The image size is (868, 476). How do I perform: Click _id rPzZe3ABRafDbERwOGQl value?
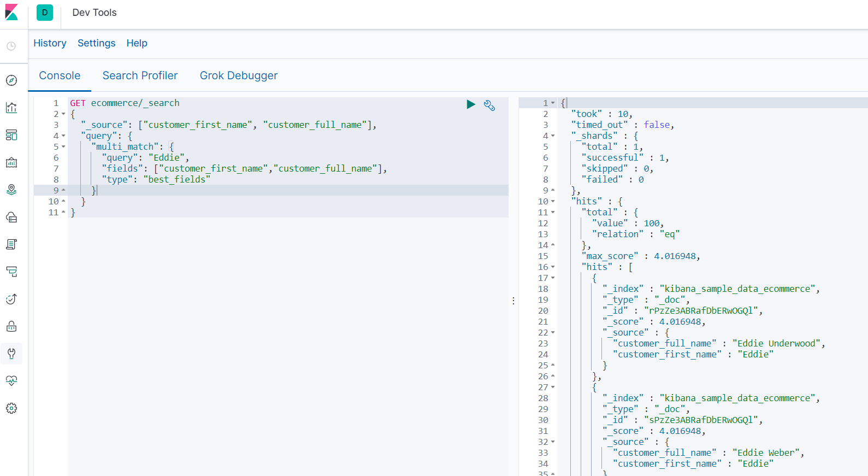point(701,310)
